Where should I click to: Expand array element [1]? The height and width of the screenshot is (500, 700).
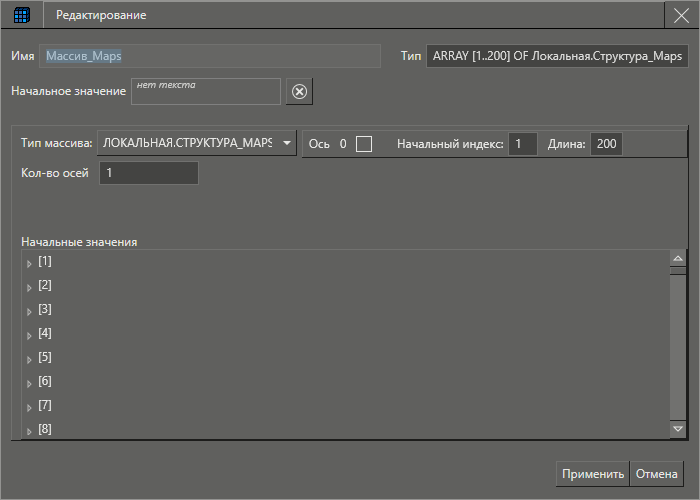point(29,263)
